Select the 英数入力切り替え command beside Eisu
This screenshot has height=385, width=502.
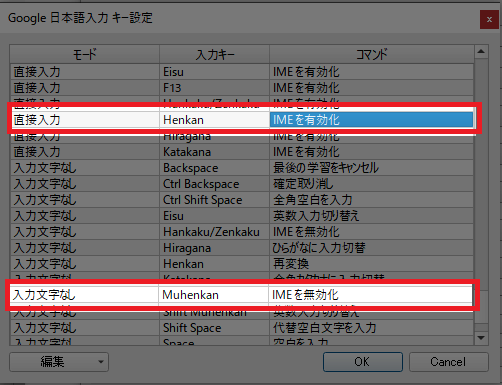click(x=371, y=216)
